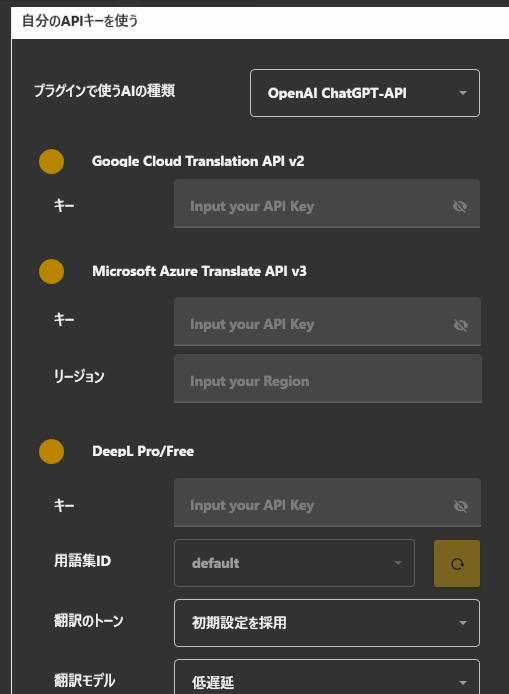Show the hidden Google Cloud API key
The width and height of the screenshot is (509, 694).
[x=460, y=206]
